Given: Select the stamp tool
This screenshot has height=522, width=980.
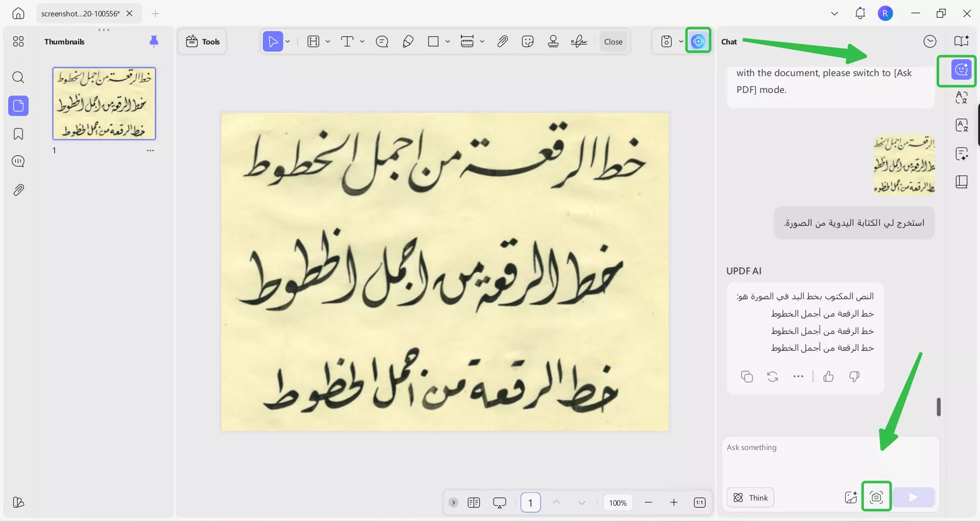Looking at the screenshot, I should click(553, 42).
